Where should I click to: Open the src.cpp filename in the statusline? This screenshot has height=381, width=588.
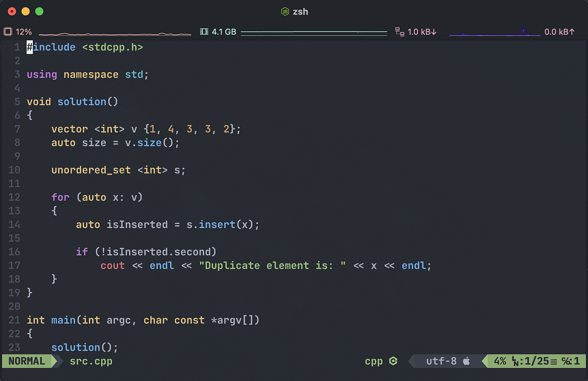coord(91,361)
